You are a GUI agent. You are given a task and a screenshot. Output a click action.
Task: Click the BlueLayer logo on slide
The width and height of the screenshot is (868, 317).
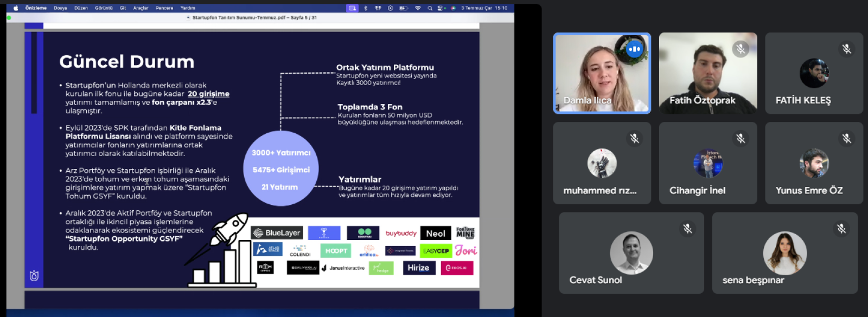277,233
